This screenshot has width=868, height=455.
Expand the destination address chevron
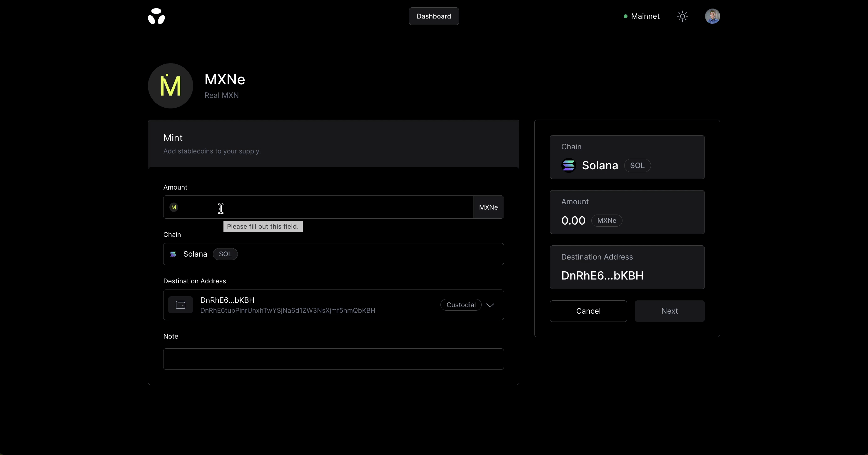(490, 305)
